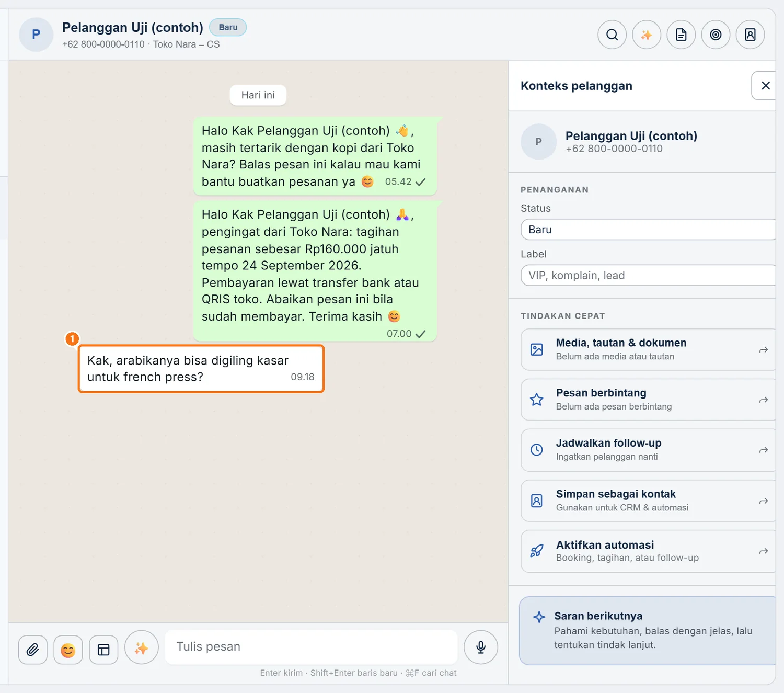Click the TINDAKAN CEPAT section heading

pyautogui.click(x=563, y=316)
